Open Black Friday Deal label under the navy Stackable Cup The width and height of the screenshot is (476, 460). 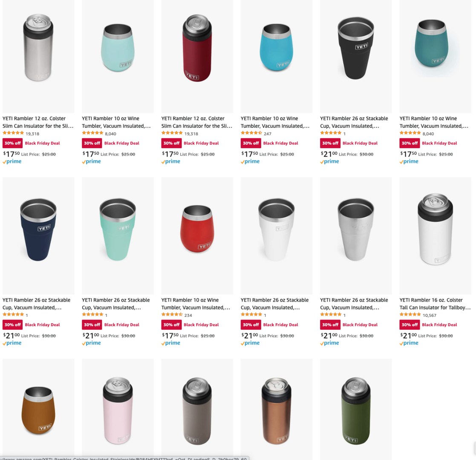[42, 325]
